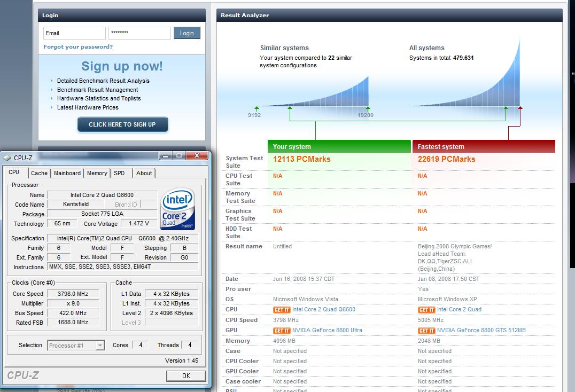
Task: Click the L1 Data 4 x 32 KBytes value
Action: 171,294
